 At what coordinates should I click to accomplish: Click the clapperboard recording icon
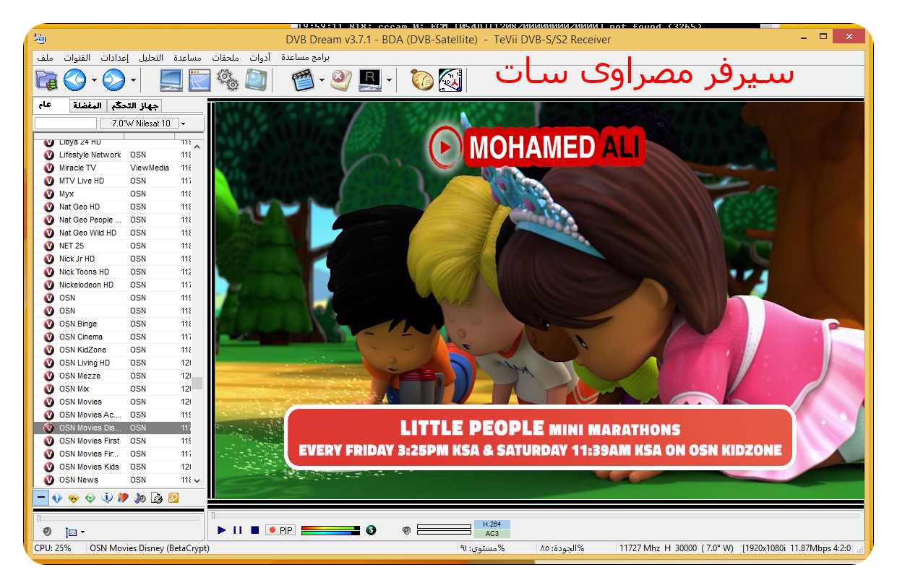click(x=304, y=79)
